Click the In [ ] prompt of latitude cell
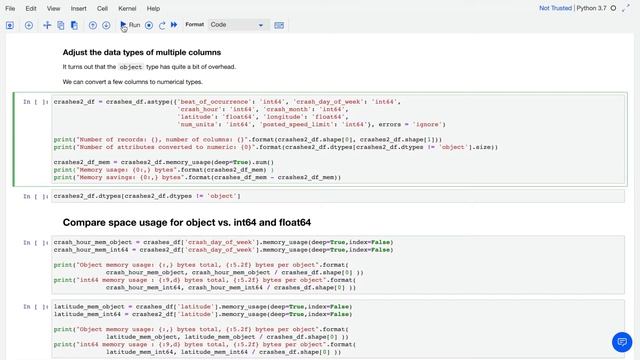This screenshot has width=640, height=360. (36, 307)
